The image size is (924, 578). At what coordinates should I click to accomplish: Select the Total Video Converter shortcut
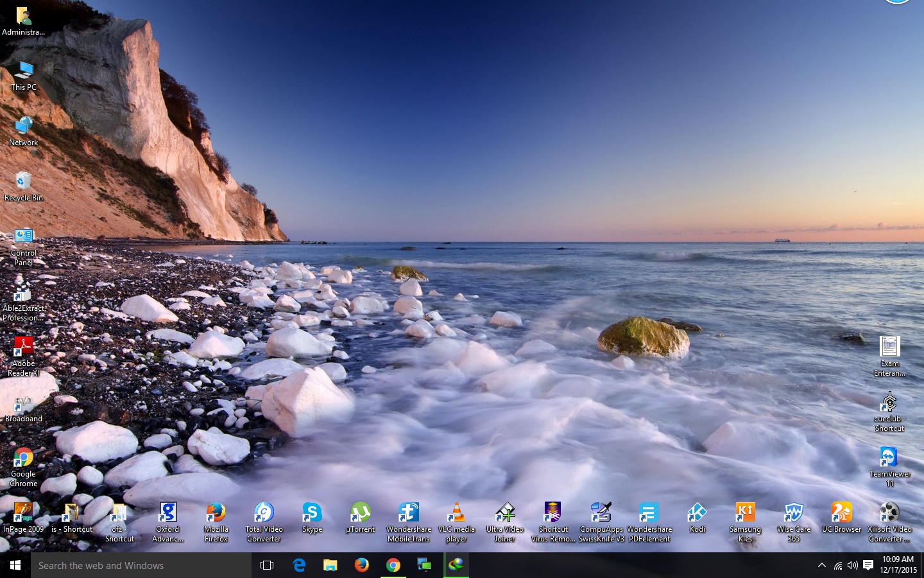pos(264,523)
